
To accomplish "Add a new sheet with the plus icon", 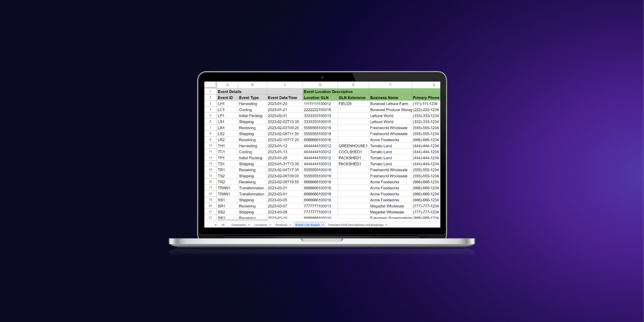I will [x=215, y=225].
